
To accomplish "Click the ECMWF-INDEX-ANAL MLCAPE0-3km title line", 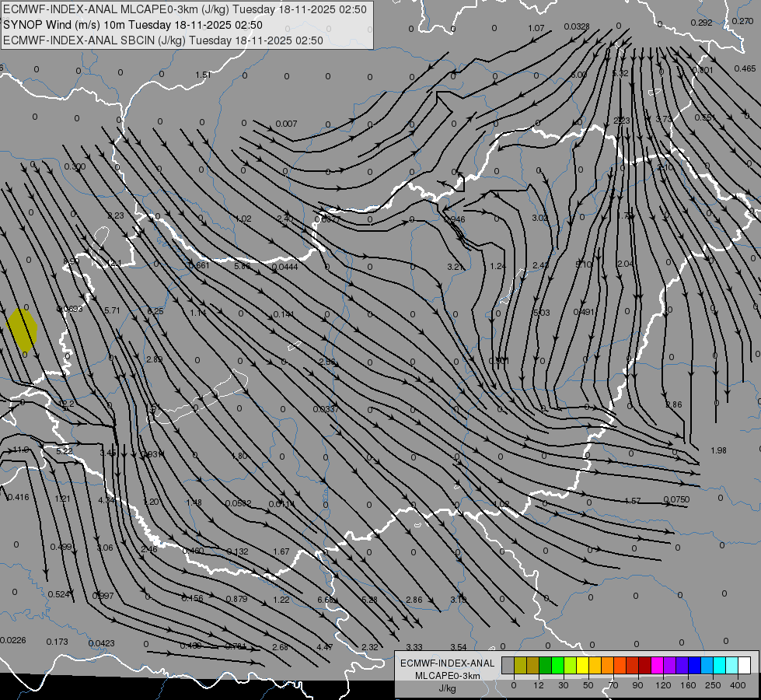I will click(x=184, y=9).
